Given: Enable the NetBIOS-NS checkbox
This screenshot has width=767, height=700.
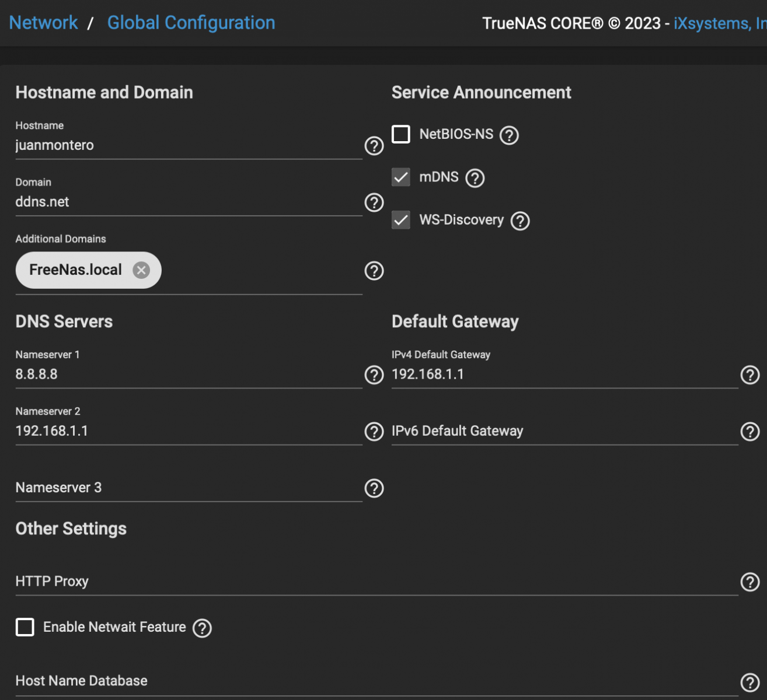Looking at the screenshot, I should (401, 134).
